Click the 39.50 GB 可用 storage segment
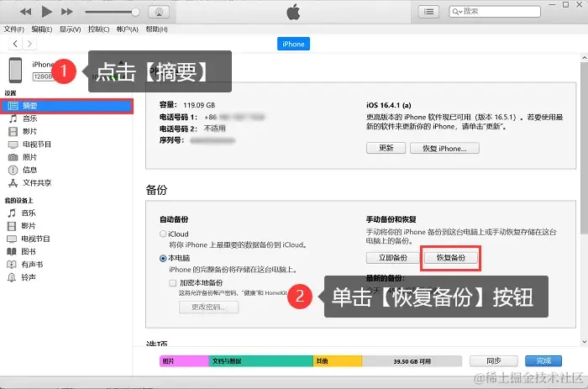This screenshot has width=588, height=389. pyautogui.click(x=412, y=361)
